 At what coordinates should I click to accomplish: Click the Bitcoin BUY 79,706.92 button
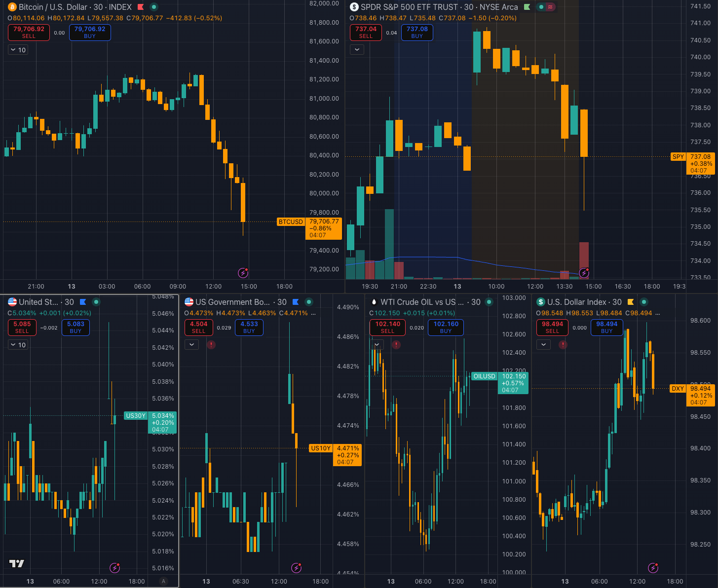point(90,33)
